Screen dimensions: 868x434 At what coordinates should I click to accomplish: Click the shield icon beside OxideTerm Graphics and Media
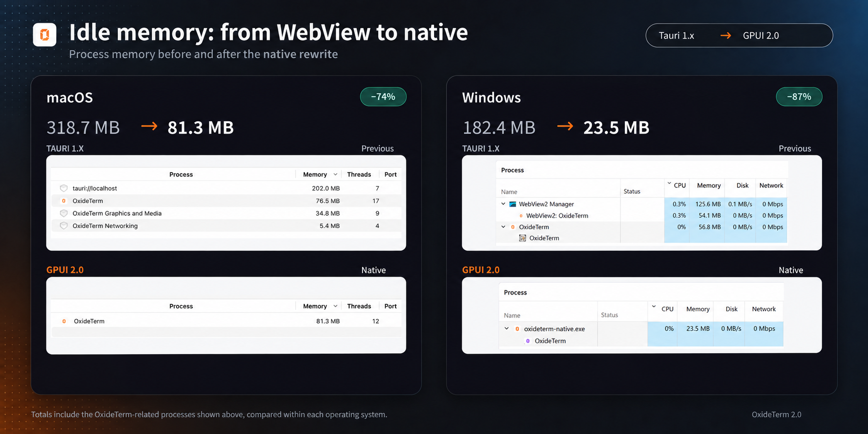click(x=64, y=213)
